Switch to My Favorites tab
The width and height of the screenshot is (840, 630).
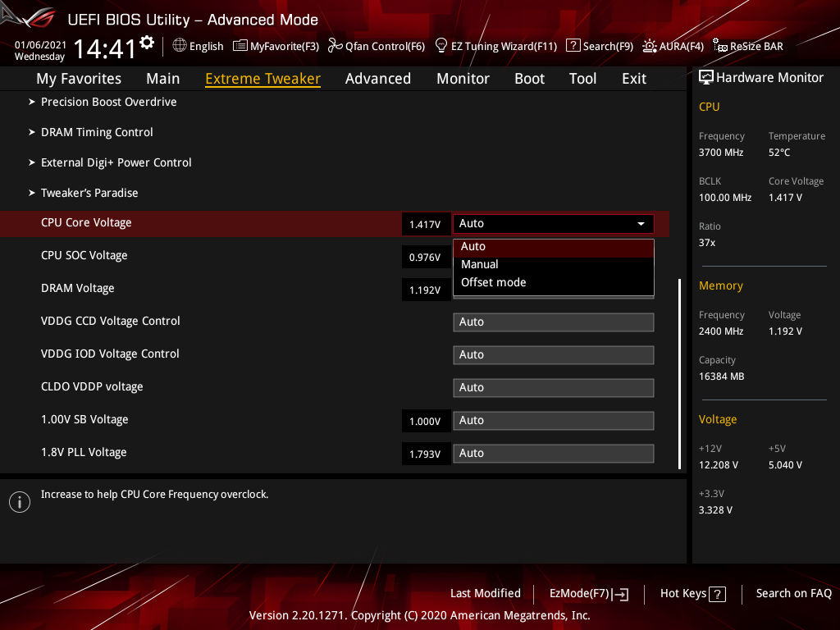pos(79,79)
